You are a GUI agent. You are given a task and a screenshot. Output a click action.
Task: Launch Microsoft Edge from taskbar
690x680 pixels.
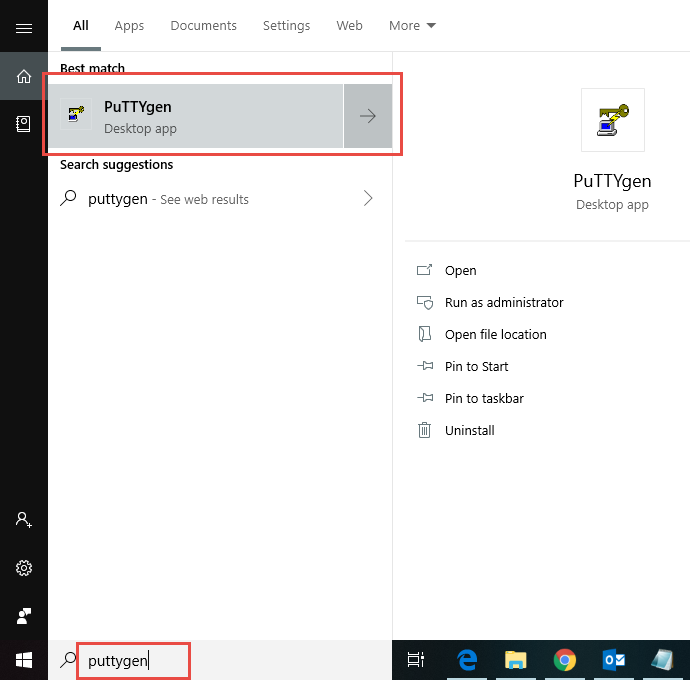pyautogui.click(x=467, y=660)
